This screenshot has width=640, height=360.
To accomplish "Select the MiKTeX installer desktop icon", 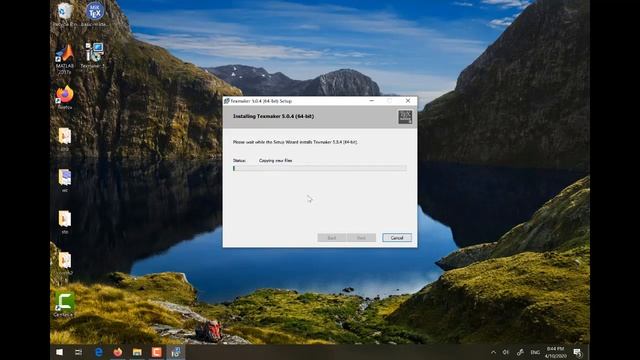I will tap(95, 14).
